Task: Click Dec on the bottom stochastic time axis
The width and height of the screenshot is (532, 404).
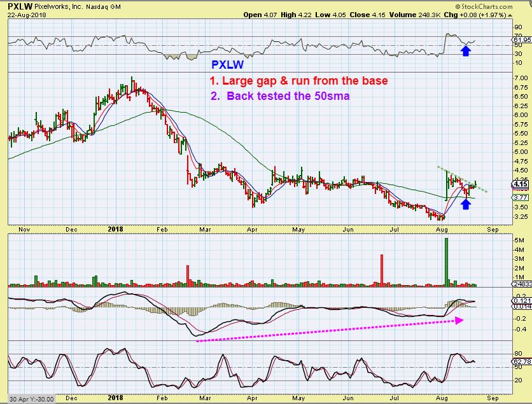Action: pos(71,398)
